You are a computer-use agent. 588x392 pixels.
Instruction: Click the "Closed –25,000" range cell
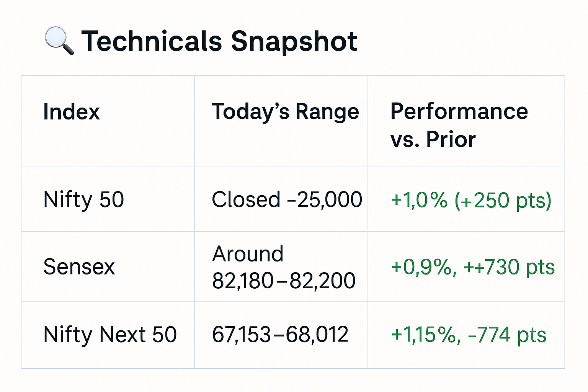point(287,199)
